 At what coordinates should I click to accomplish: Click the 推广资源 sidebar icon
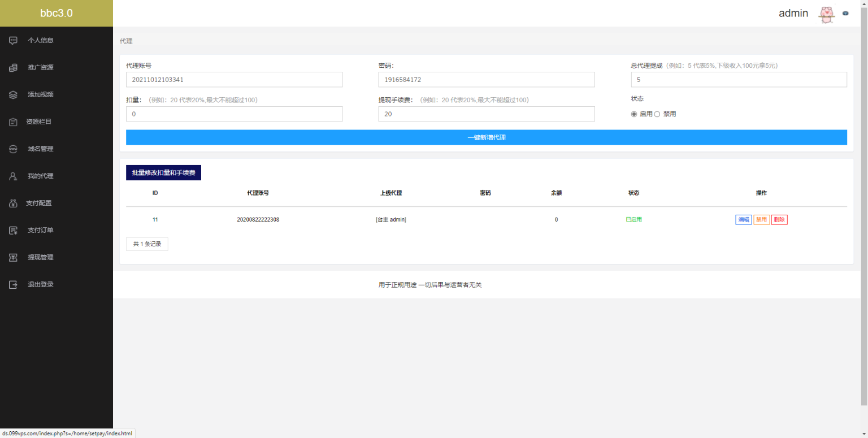[13, 67]
